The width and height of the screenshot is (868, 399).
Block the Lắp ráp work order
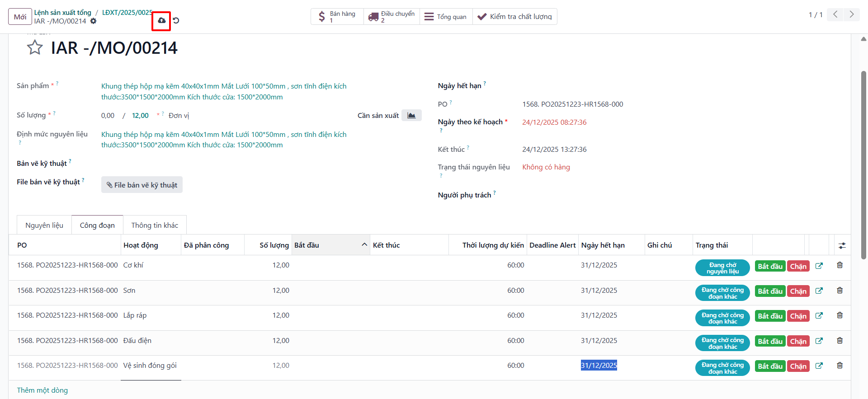pos(798,316)
